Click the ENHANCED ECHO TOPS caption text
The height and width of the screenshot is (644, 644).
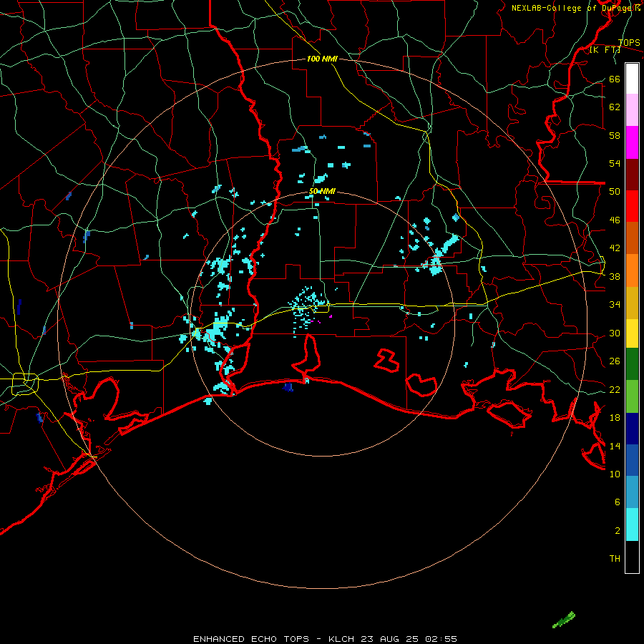tap(251, 639)
